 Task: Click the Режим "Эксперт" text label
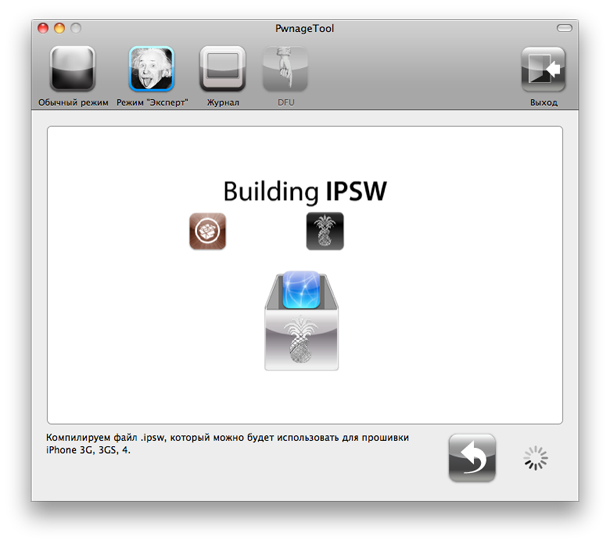(x=152, y=102)
